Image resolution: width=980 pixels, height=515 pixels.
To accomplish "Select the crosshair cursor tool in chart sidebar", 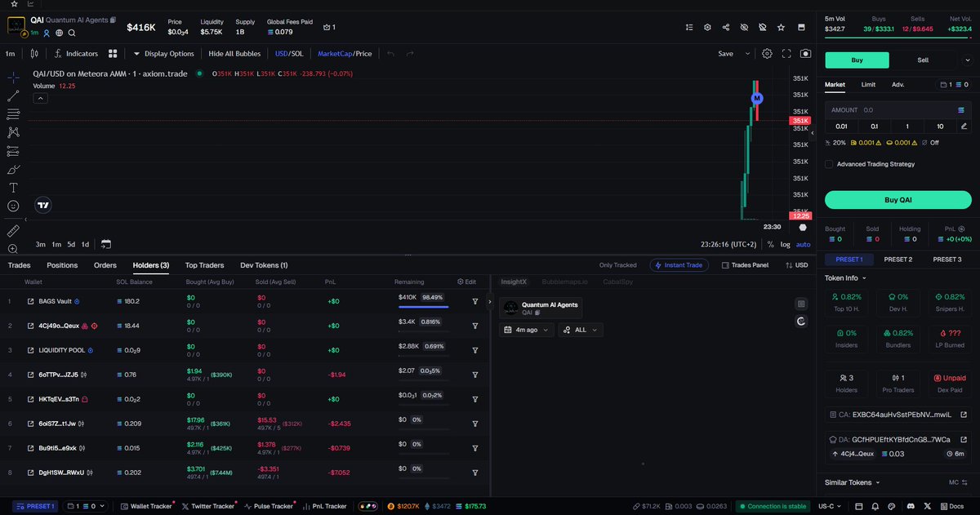I will [x=13, y=77].
